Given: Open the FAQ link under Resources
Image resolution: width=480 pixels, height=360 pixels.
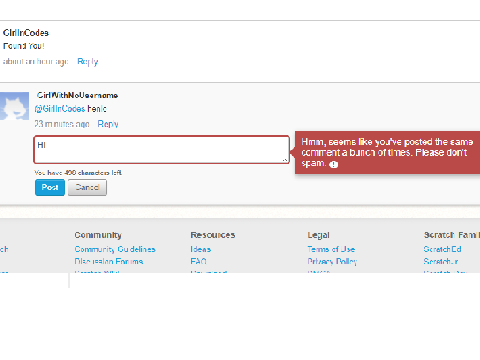Looking at the screenshot, I should (198, 261).
